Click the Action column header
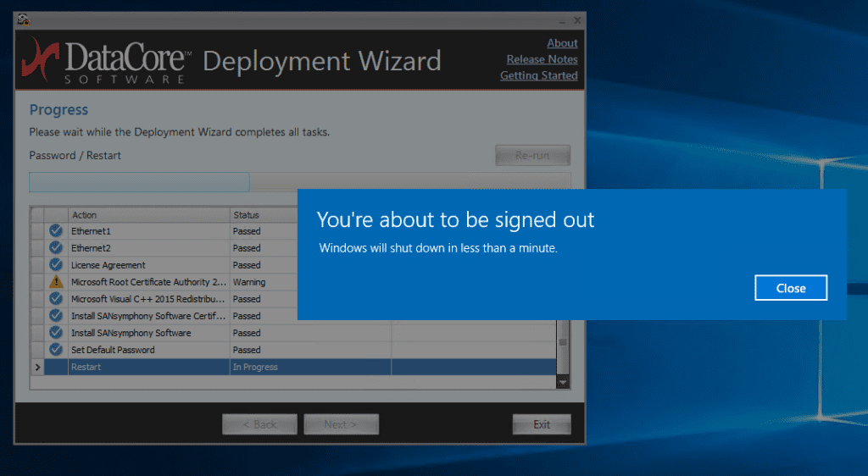The image size is (868, 476). click(x=148, y=215)
